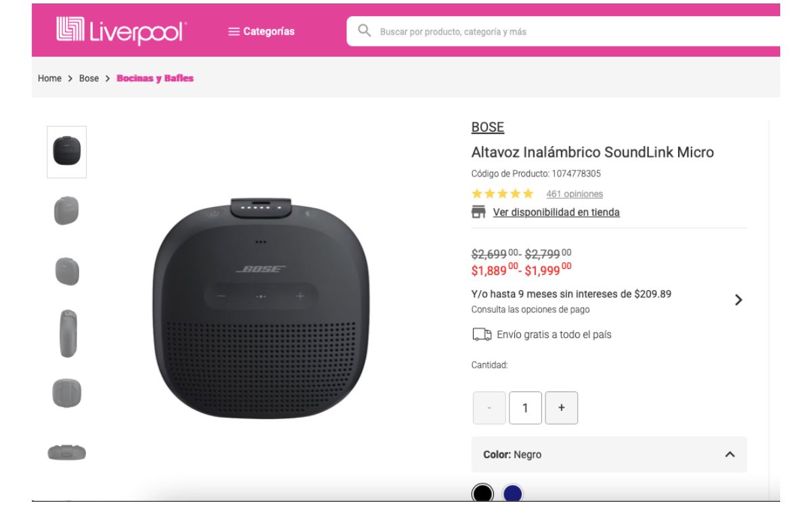Click the search magnifier icon
Image resolution: width=812 pixels, height=505 pixels.
(365, 31)
